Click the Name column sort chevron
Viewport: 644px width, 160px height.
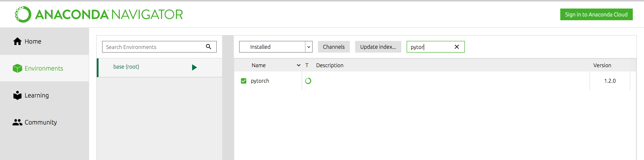click(x=298, y=65)
